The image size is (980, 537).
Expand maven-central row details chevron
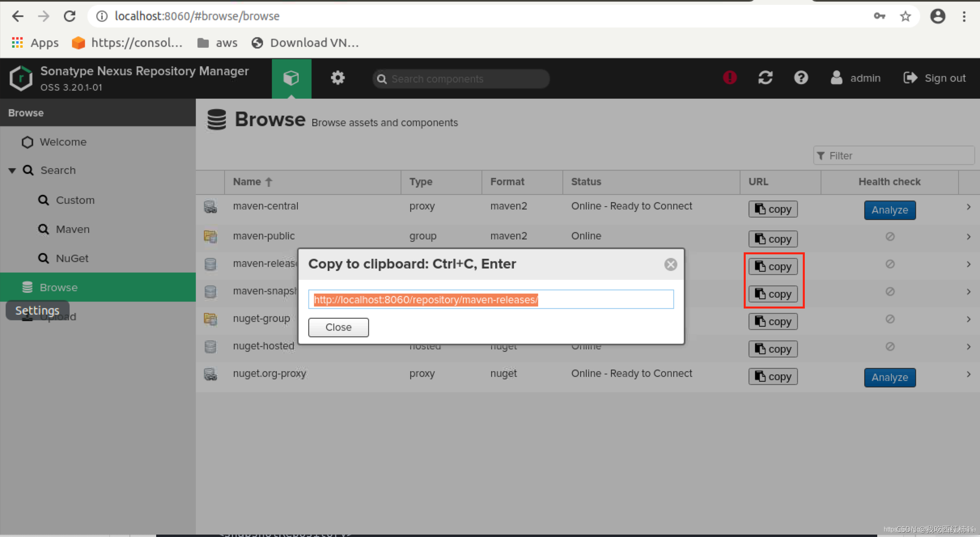pos(969,207)
